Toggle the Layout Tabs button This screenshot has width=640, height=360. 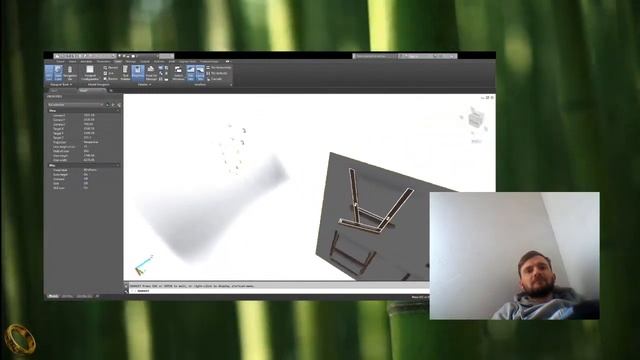[200, 73]
